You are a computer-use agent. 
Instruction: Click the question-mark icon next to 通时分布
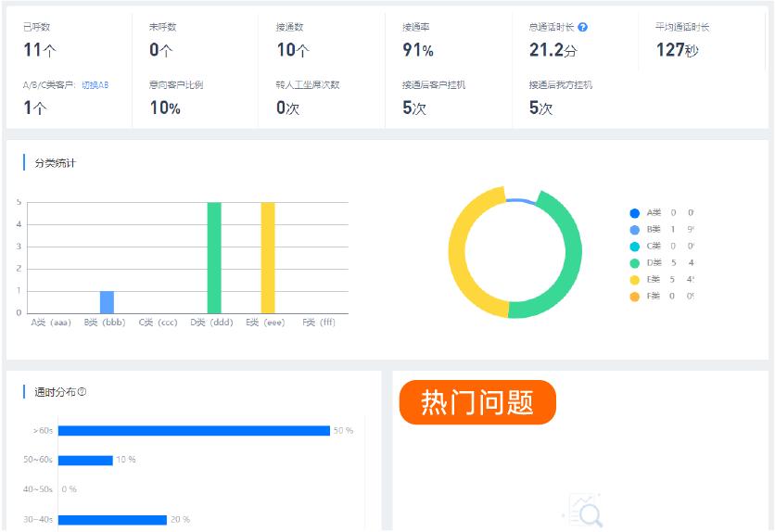83,392
